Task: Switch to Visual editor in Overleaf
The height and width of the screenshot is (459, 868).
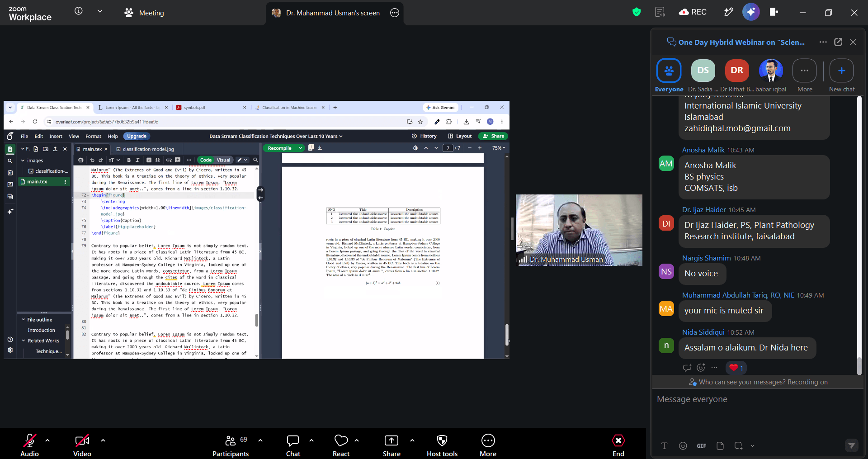Action: pos(223,160)
